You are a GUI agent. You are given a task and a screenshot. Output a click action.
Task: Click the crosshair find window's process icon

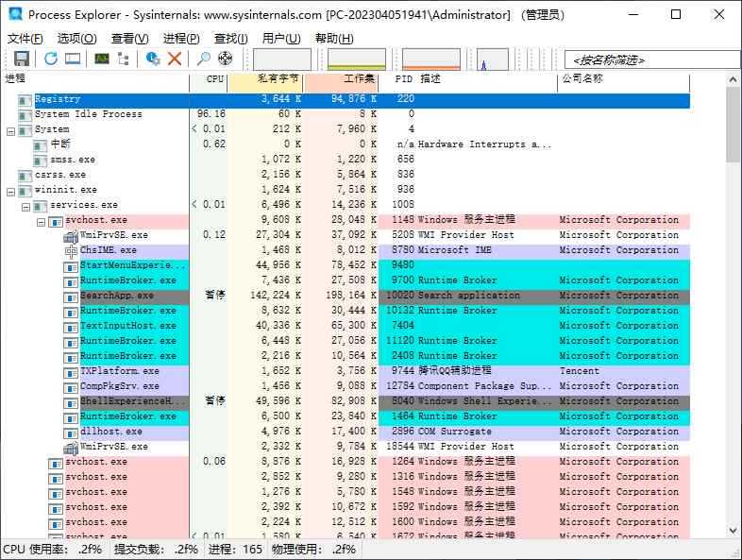(225, 59)
